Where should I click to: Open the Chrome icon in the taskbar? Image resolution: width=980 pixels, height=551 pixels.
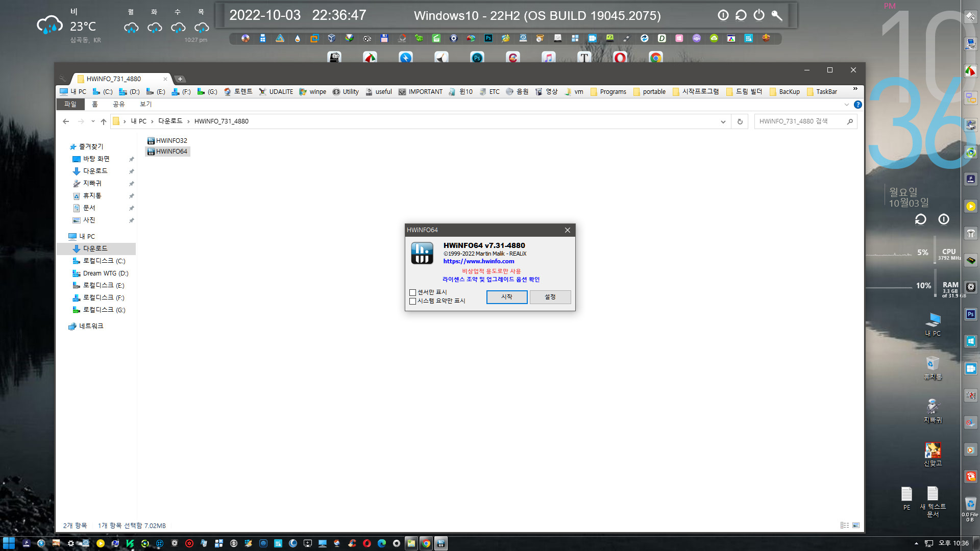click(426, 543)
